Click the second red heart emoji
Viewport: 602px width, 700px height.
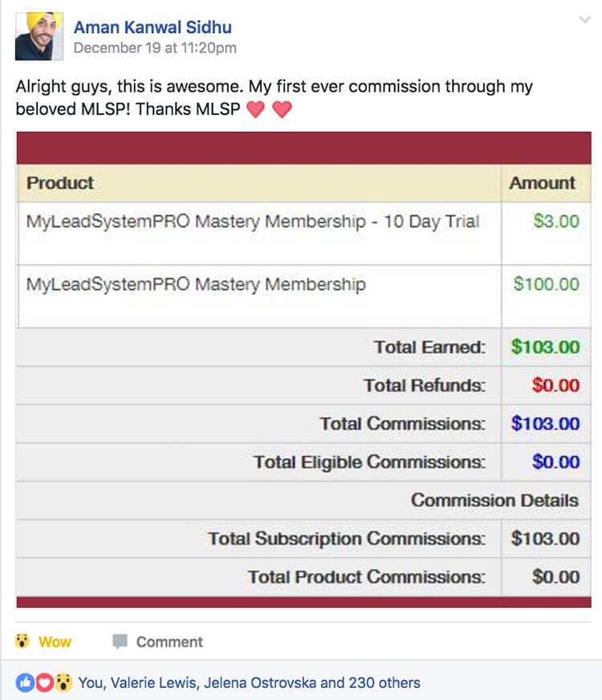[282, 109]
